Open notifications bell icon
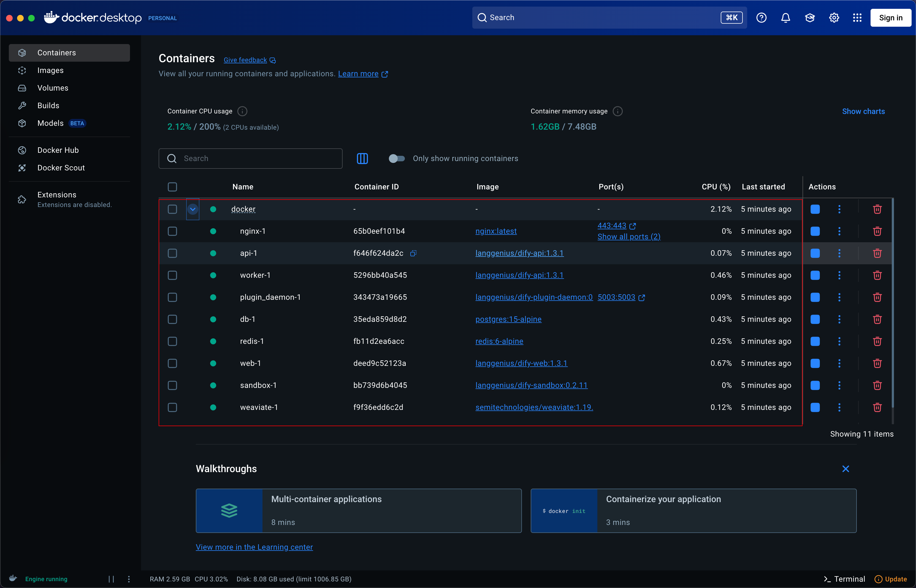This screenshot has height=588, width=916. point(785,18)
